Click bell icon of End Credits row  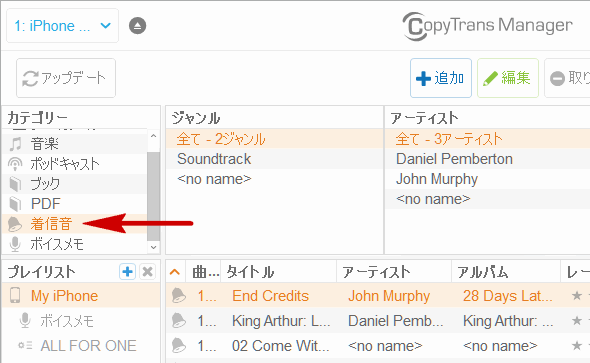point(179,296)
